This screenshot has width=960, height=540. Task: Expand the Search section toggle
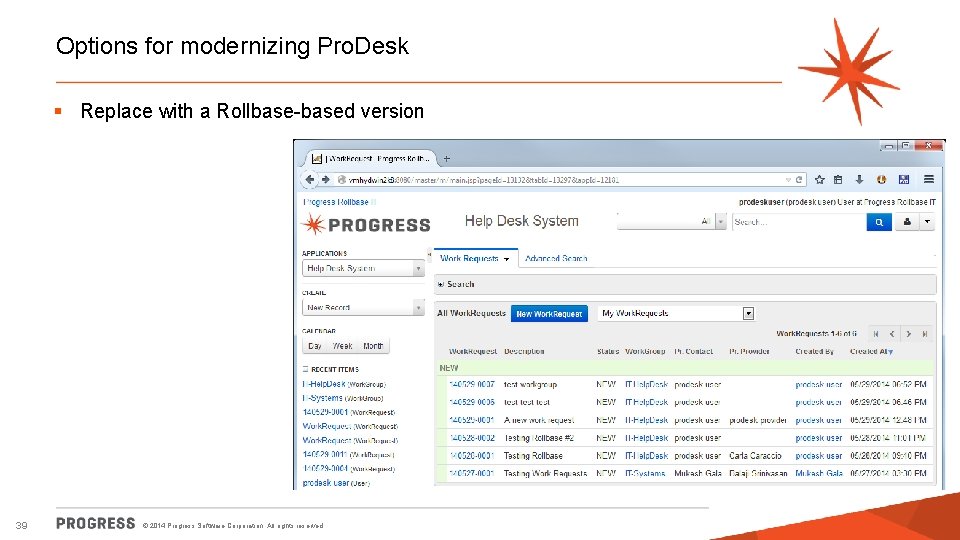coord(441,284)
